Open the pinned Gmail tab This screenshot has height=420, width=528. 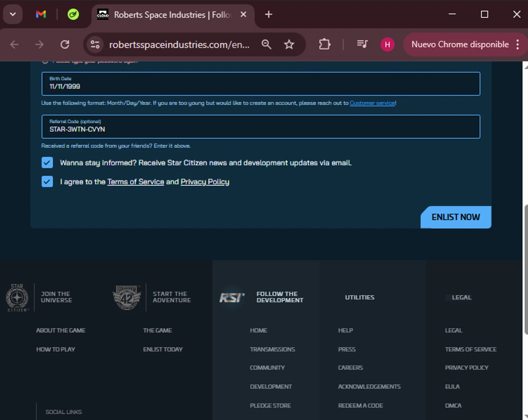coord(41,14)
